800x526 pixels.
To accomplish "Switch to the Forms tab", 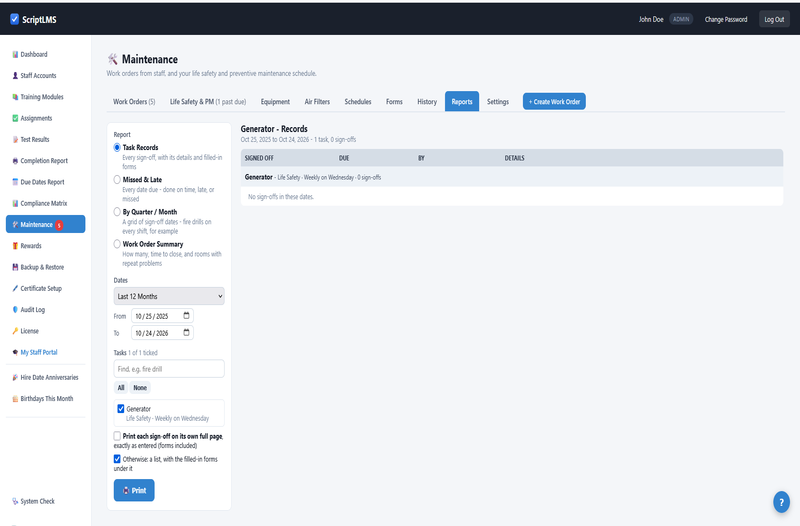I will (x=394, y=102).
